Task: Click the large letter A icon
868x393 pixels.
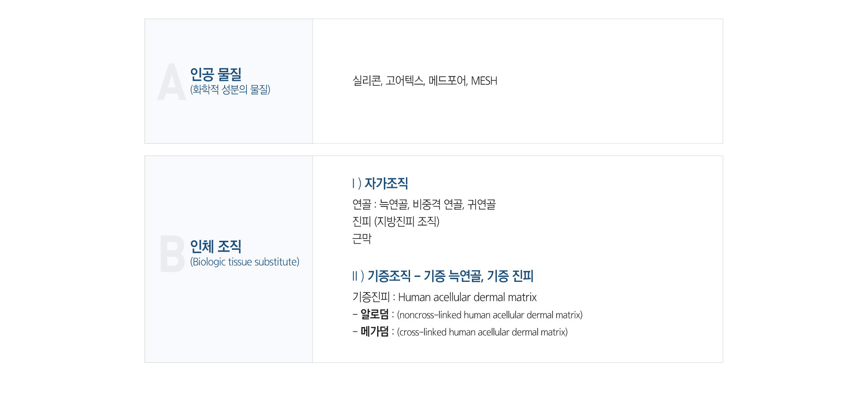Action: pos(171,82)
